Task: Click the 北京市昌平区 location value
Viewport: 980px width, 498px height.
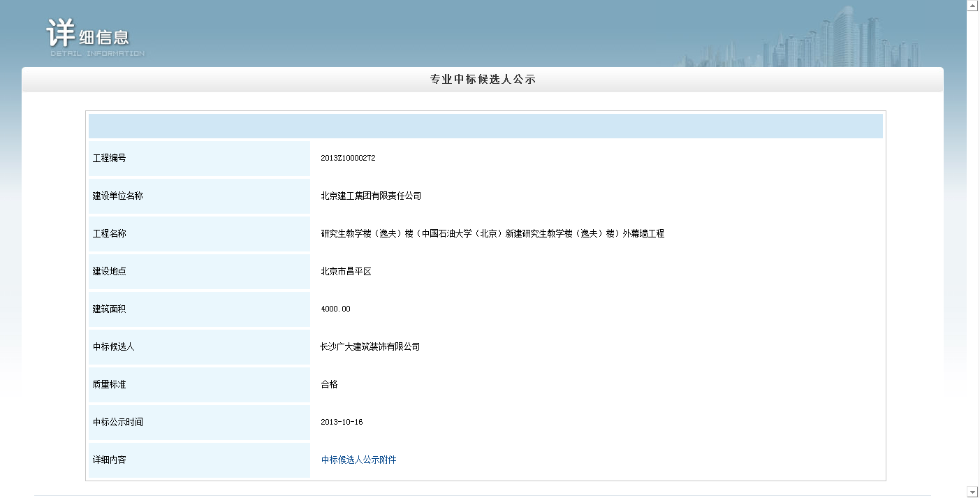Action: click(x=346, y=272)
